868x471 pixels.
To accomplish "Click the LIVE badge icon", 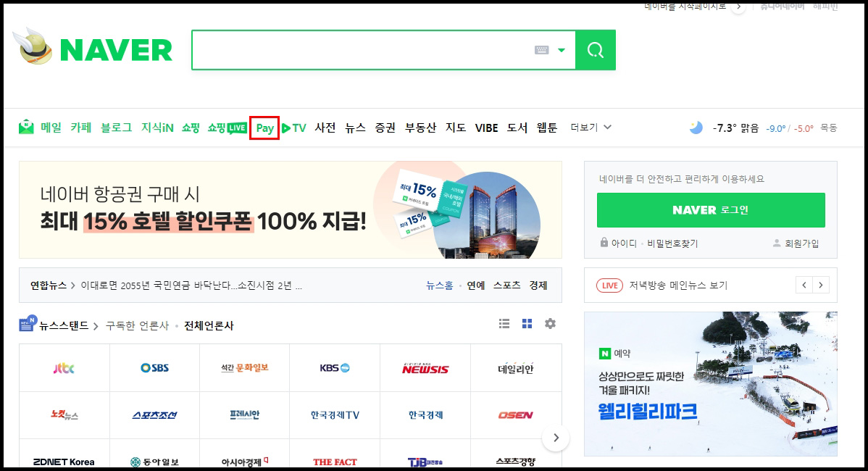I will coord(609,285).
